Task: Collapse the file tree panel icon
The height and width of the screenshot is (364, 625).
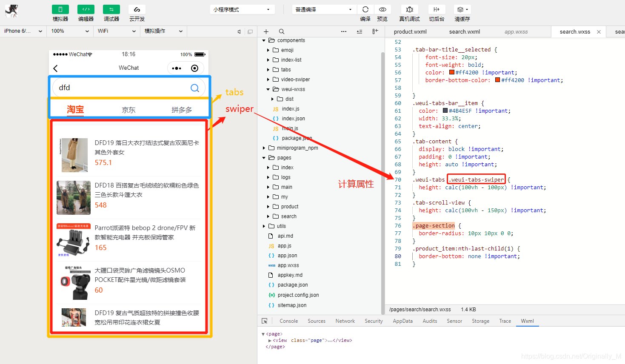Action: click(x=375, y=31)
